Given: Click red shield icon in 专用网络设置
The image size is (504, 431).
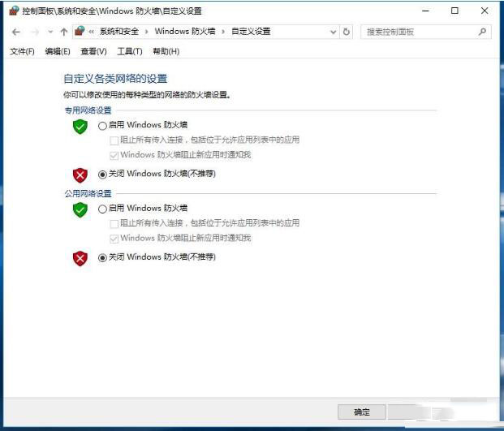Looking at the screenshot, I should [x=80, y=175].
